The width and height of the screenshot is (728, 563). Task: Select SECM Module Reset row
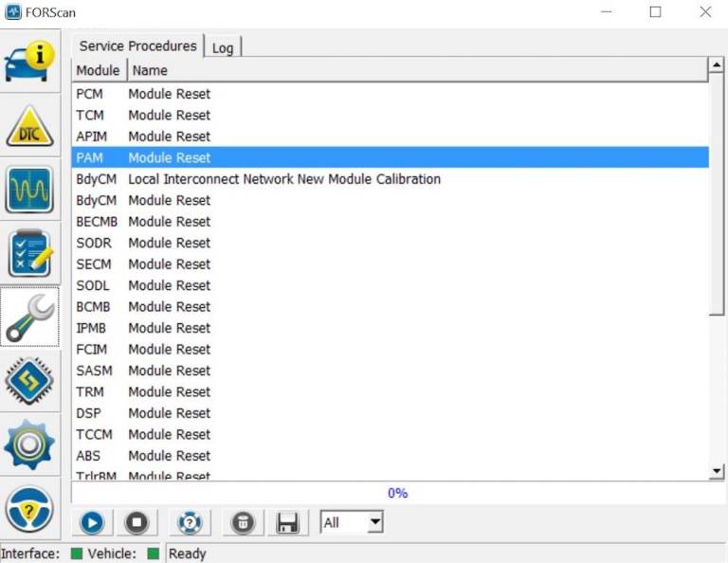tap(390, 264)
